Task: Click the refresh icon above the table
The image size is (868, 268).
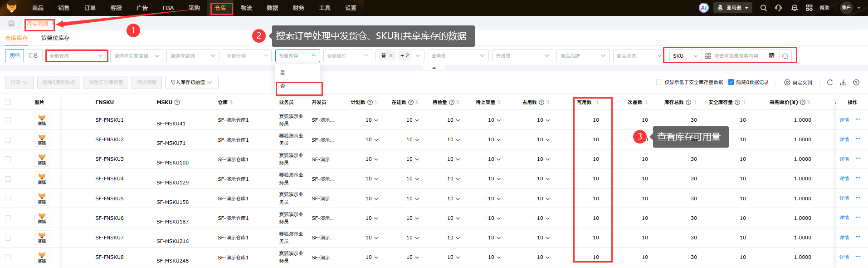Action: [829, 82]
